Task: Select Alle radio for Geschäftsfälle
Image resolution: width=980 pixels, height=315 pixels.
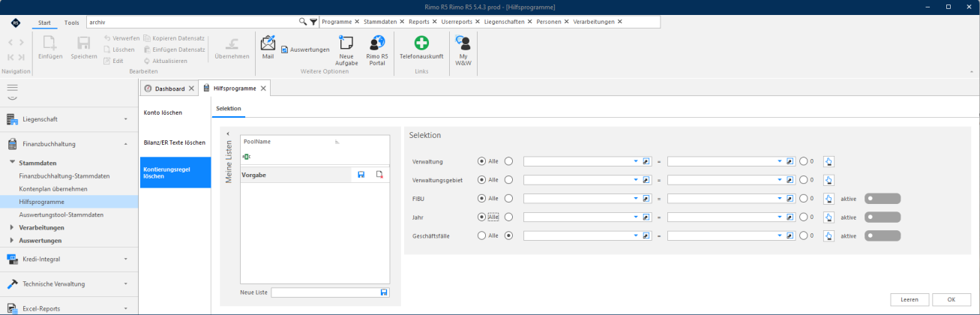Action: tap(481, 235)
